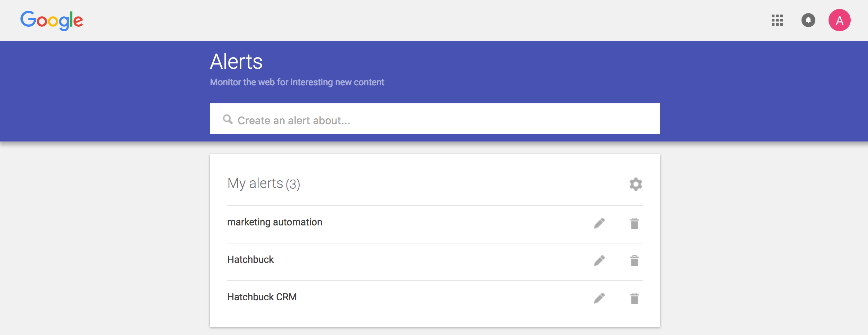Image resolution: width=868 pixels, height=335 pixels.
Task: Open the Google apps grid
Action: tap(777, 20)
